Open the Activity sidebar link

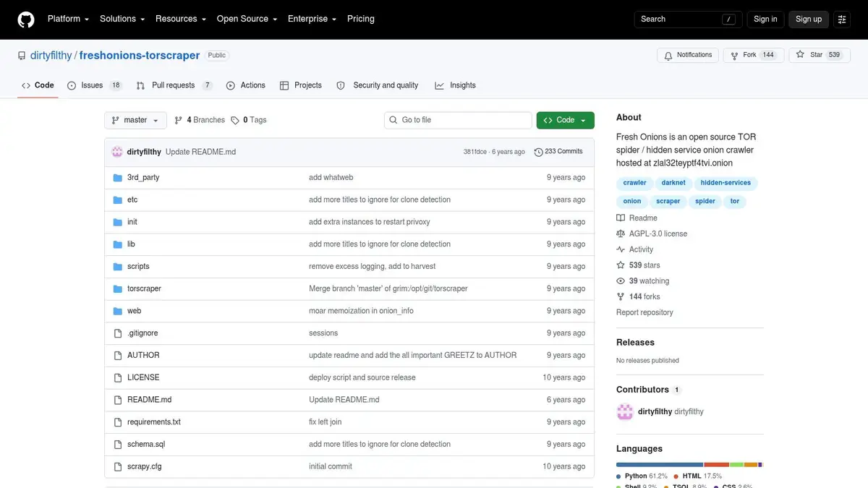point(634,249)
